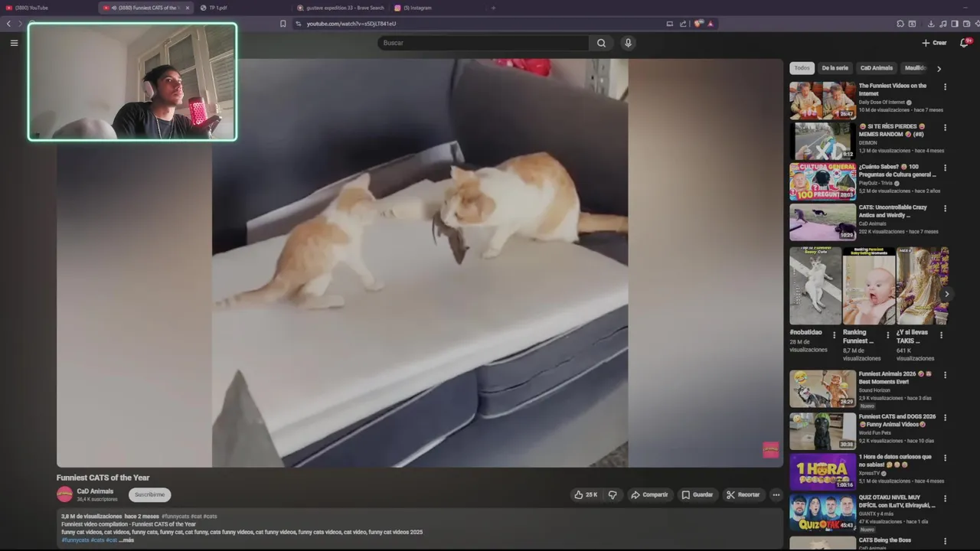Click the CaD Animals channel name
Image resolution: width=980 pixels, height=551 pixels.
(x=95, y=491)
